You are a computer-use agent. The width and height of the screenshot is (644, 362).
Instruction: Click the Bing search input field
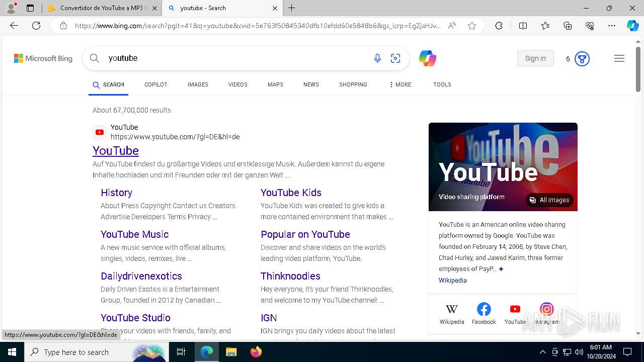[x=236, y=58]
